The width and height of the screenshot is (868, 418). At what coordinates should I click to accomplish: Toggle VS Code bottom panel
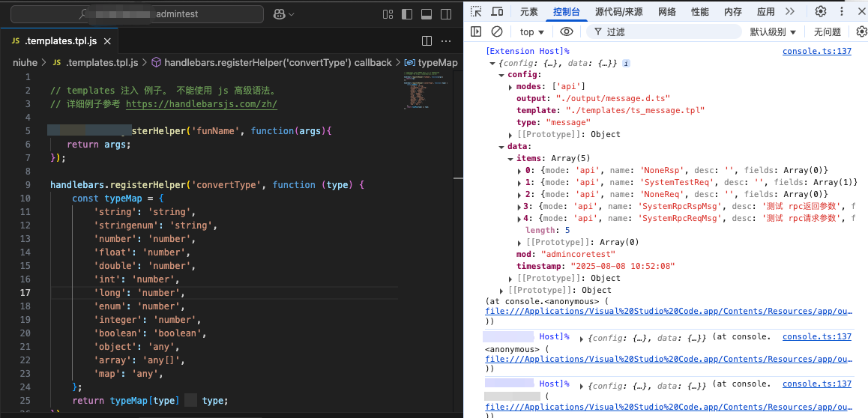427,13
